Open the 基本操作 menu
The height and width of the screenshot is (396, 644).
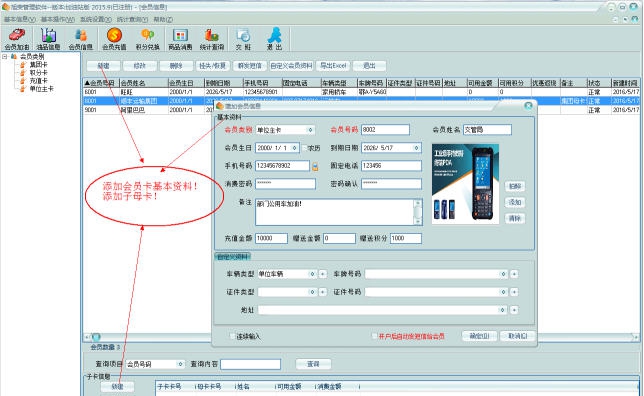[x=58, y=19]
